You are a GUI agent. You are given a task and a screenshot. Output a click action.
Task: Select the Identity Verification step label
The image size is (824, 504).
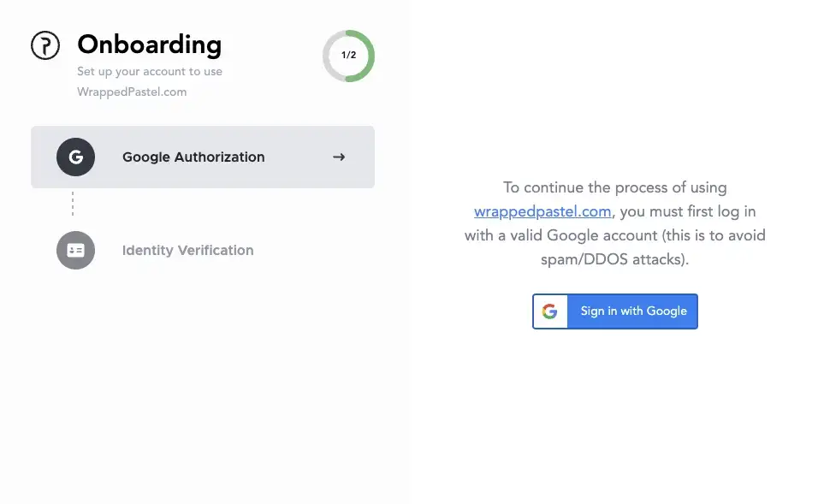[187, 251]
